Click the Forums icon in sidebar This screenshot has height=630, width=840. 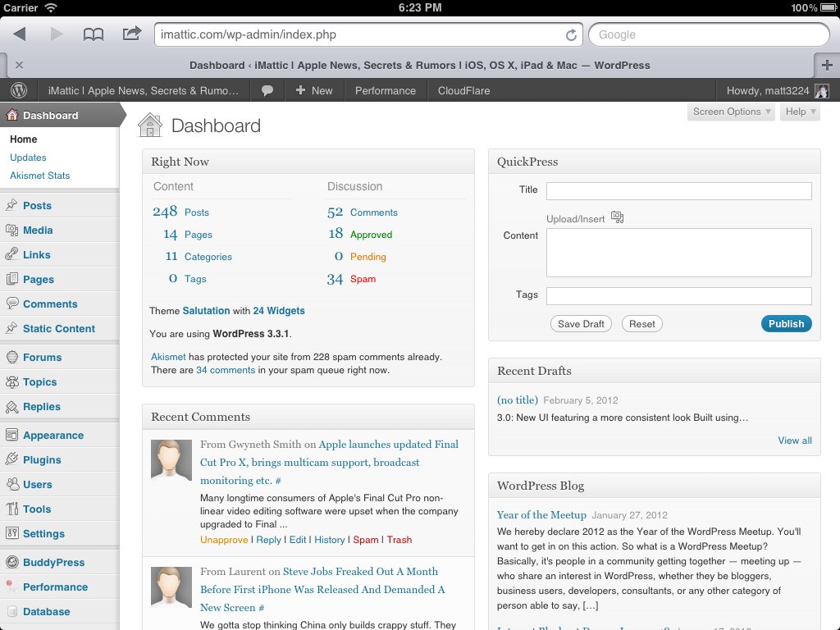pyautogui.click(x=11, y=357)
